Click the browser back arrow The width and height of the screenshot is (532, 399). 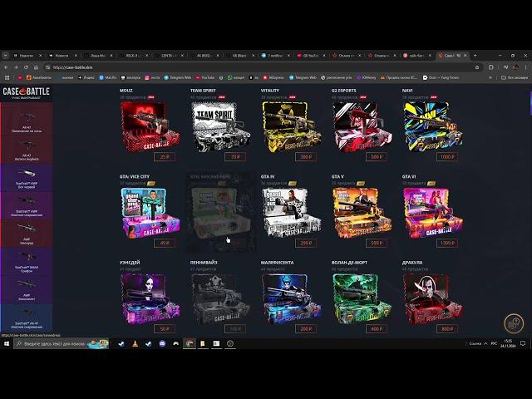(6, 67)
